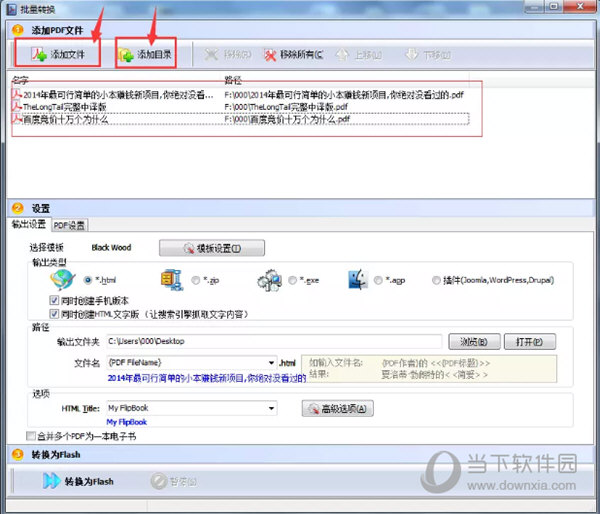Click the F:\000\TheLongTail完整中译版.pdf path
The width and height of the screenshot is (600, 514).
point(286,107)
